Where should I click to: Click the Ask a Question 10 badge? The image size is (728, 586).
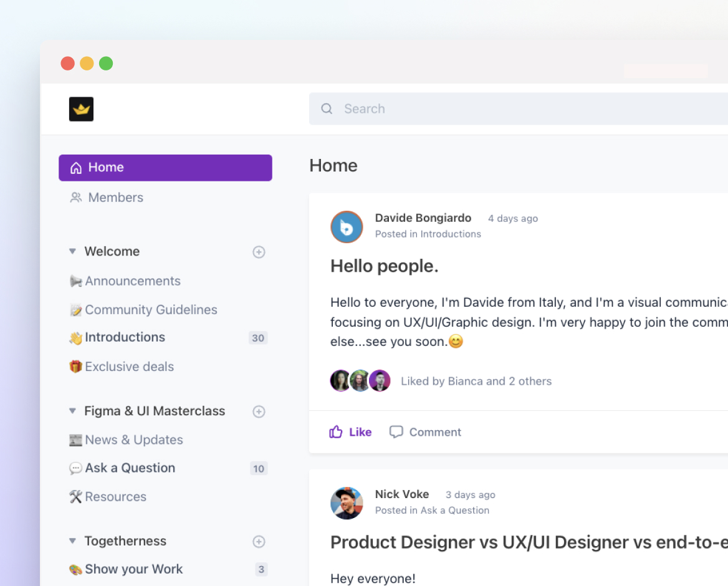click(x=259, y=469)
